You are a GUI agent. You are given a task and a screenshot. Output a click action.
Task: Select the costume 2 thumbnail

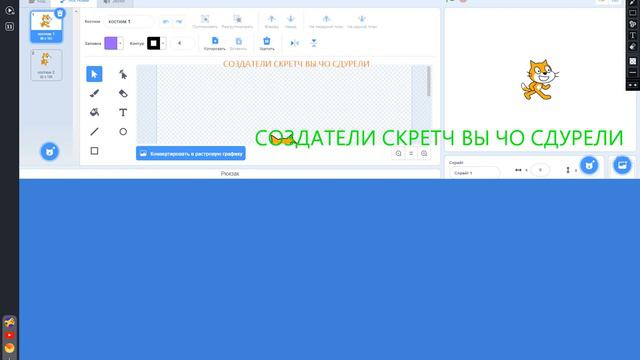point(46,65)
